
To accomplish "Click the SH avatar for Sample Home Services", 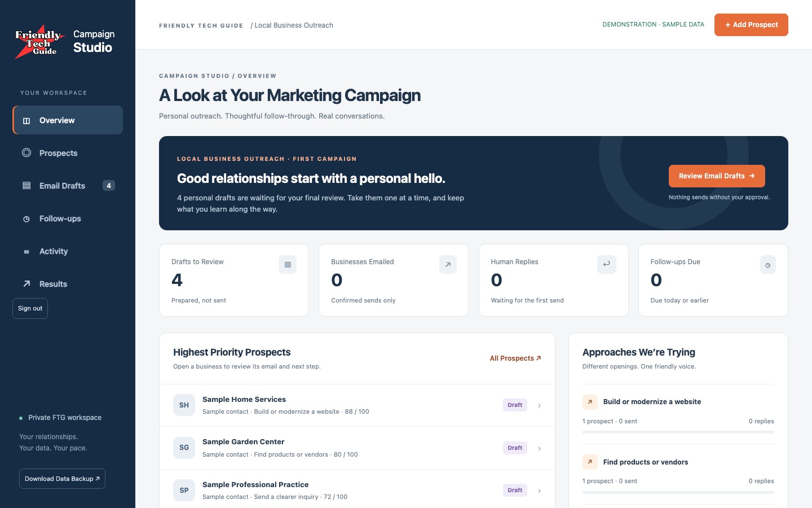I will (x=184, y=405).
